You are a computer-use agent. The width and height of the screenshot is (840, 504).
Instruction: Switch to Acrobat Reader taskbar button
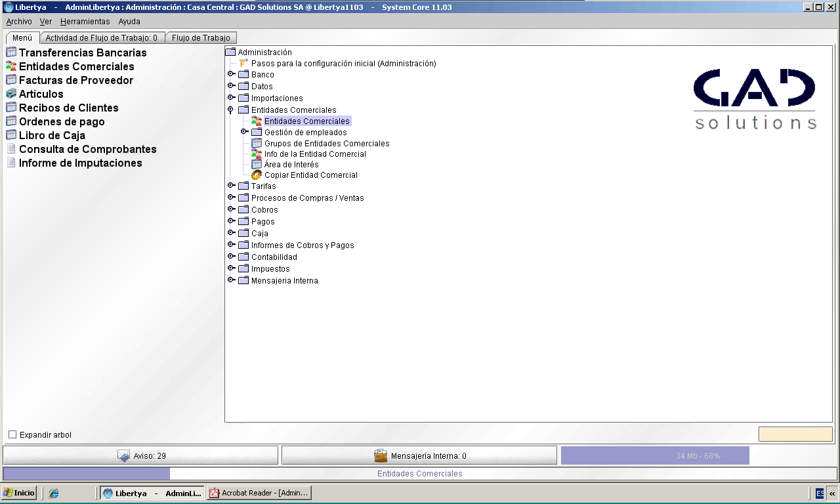(259, 493)
